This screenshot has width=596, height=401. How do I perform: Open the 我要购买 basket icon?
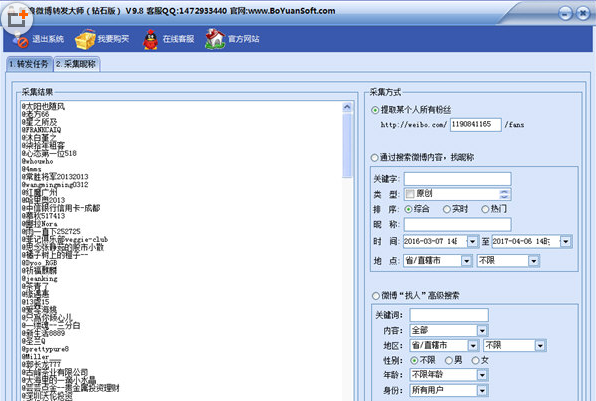[85, 39]
